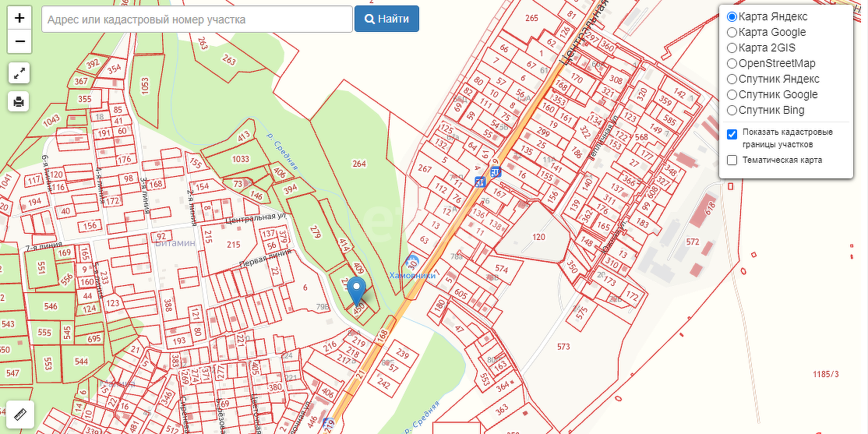
Task: Choose Спутник Bing satellite layer
Action: (732, 110)
